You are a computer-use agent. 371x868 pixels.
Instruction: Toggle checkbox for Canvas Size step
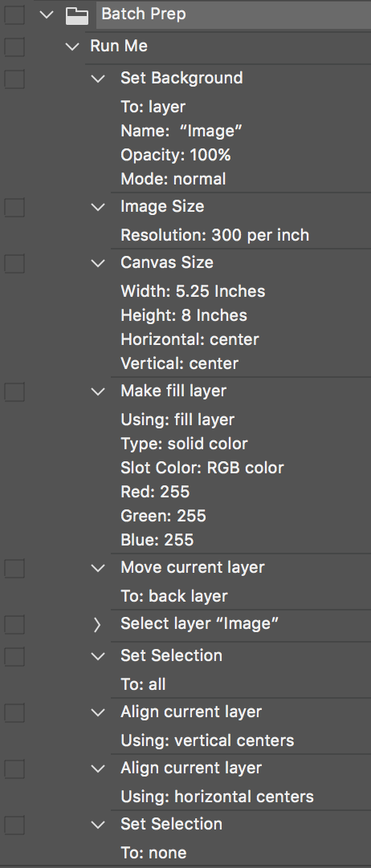pyautogui.click(x=14, y=263)
